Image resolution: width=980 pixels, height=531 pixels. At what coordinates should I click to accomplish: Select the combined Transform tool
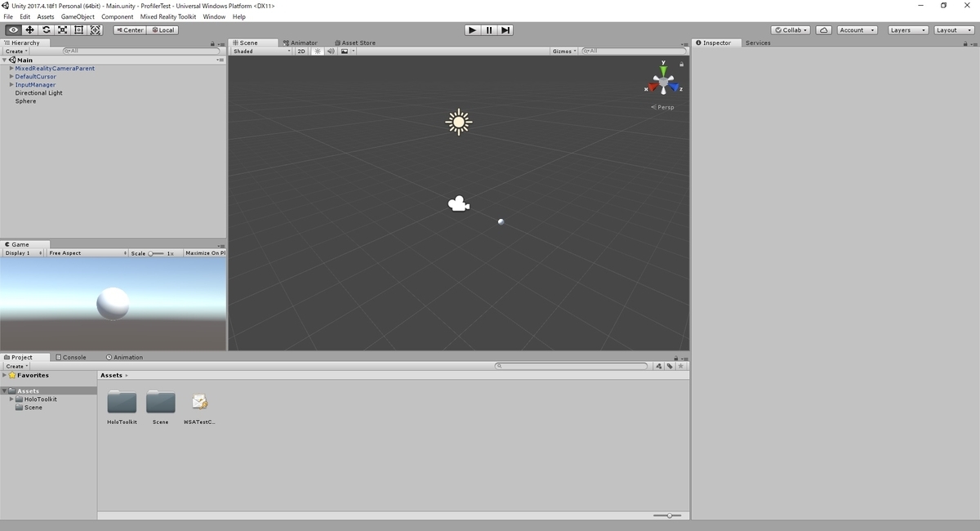96,30
